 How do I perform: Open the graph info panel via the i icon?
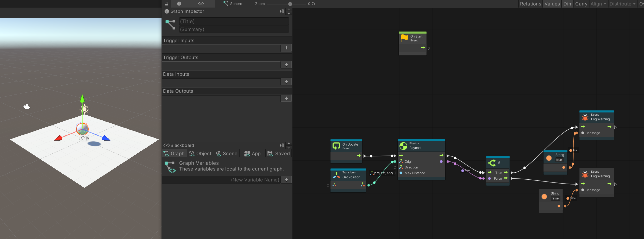click(179, 4)
